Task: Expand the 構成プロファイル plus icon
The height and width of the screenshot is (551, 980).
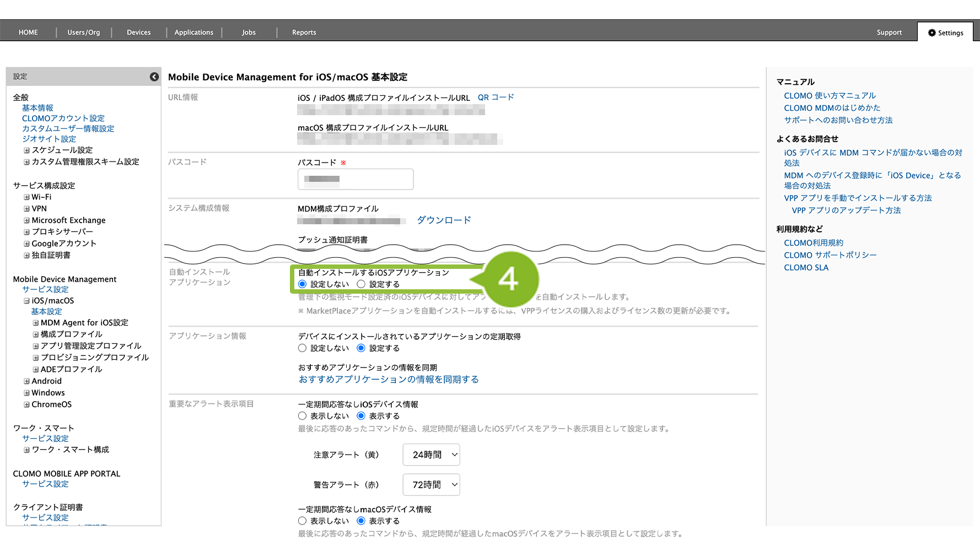Action: pyautogui.click(x=36, y=334)
